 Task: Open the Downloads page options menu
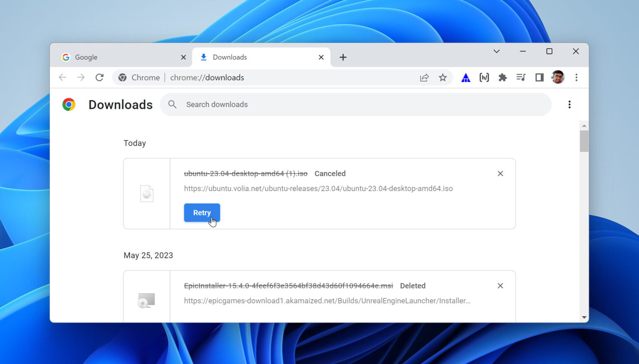(570, 104)
